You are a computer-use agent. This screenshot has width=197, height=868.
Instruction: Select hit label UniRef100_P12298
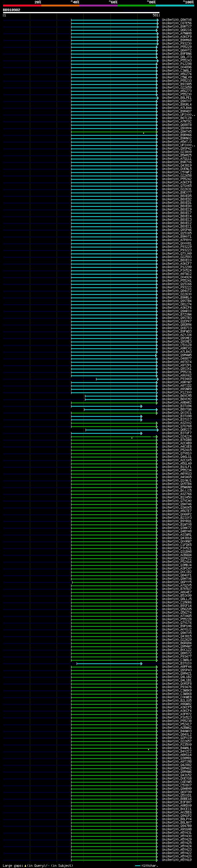point(177,64)
